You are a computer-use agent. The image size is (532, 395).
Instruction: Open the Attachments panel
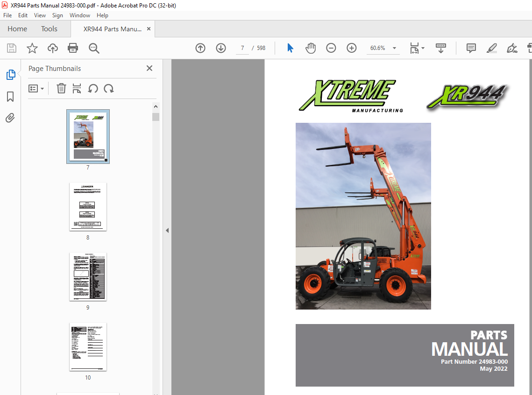(x=10, y=118)
